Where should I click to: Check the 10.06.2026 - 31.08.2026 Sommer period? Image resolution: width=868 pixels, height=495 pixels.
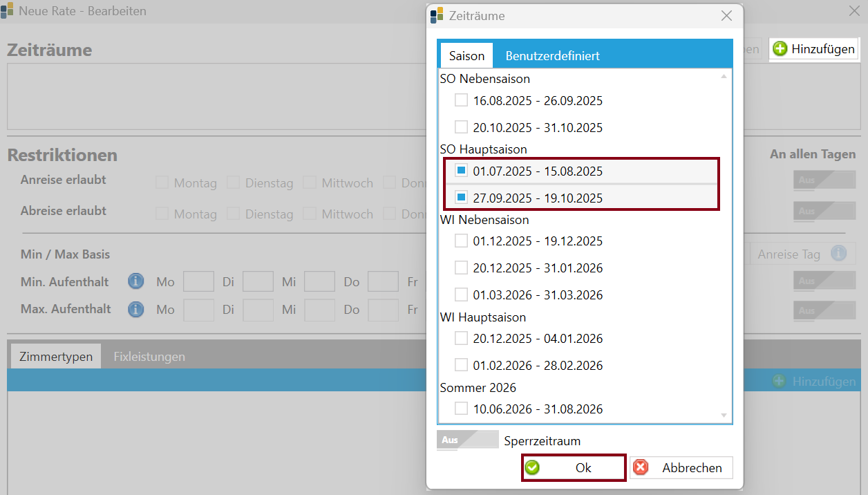tap(461, 409)
